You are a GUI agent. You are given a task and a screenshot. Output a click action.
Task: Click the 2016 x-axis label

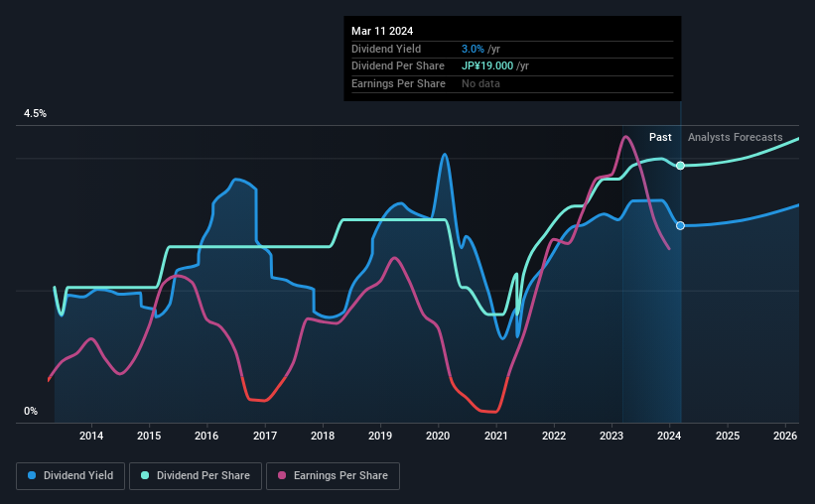pyautogui.click(x=206, y=436)
